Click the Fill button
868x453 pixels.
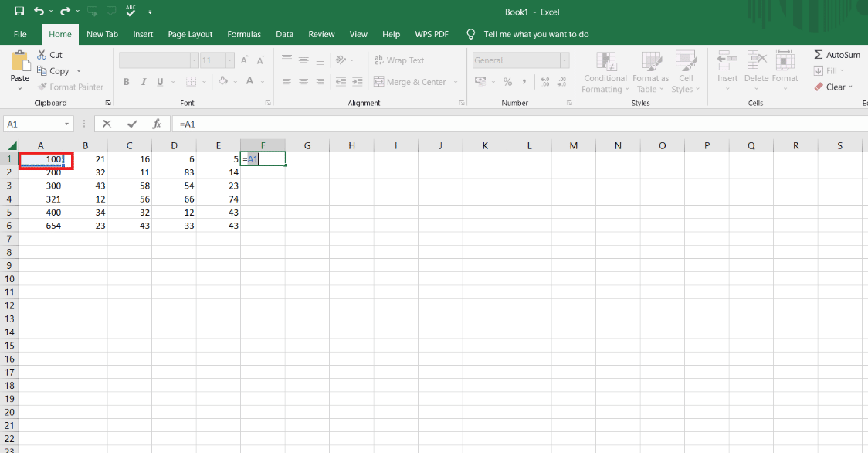pyautogui.click(x=829, y=71)
